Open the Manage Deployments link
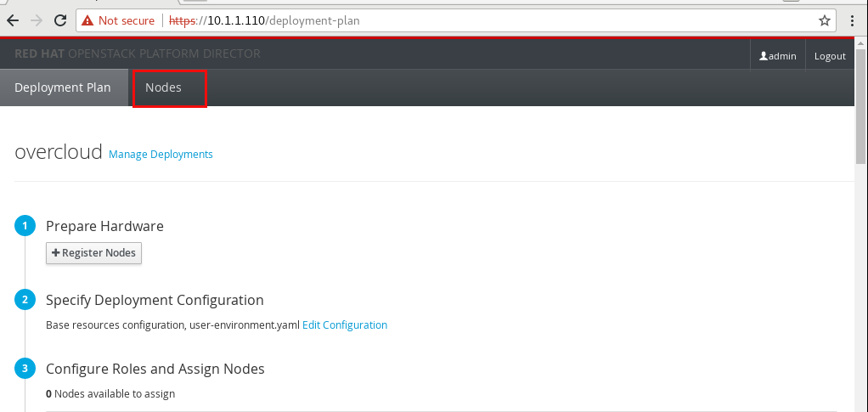 coord(161,154)
